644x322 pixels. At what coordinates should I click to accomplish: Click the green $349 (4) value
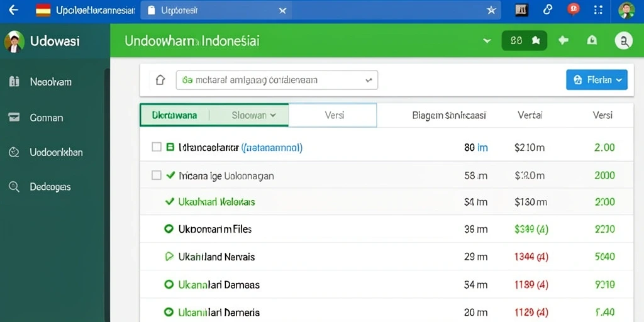click(531, 230)
